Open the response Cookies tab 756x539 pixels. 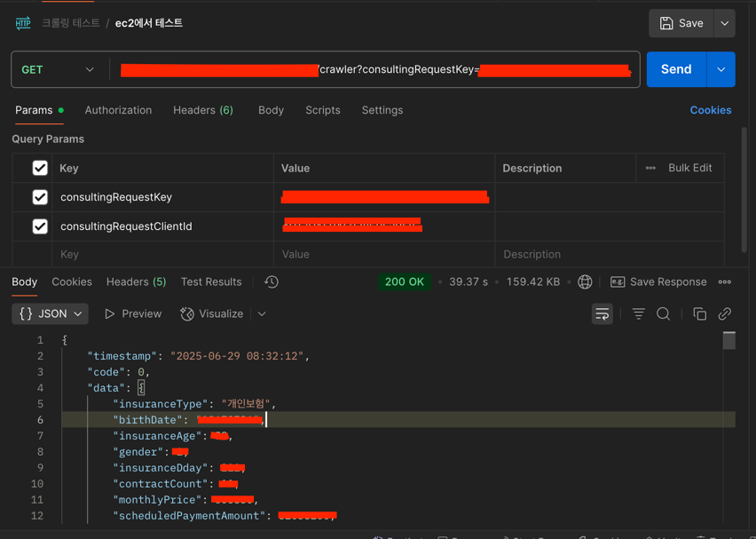[x=72, y=281]
